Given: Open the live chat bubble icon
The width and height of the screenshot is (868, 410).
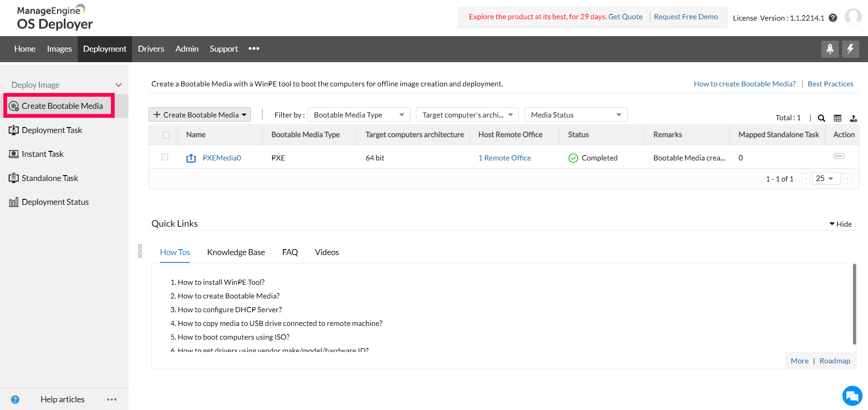Looking at the screenshot, I should tap(852, 396).
